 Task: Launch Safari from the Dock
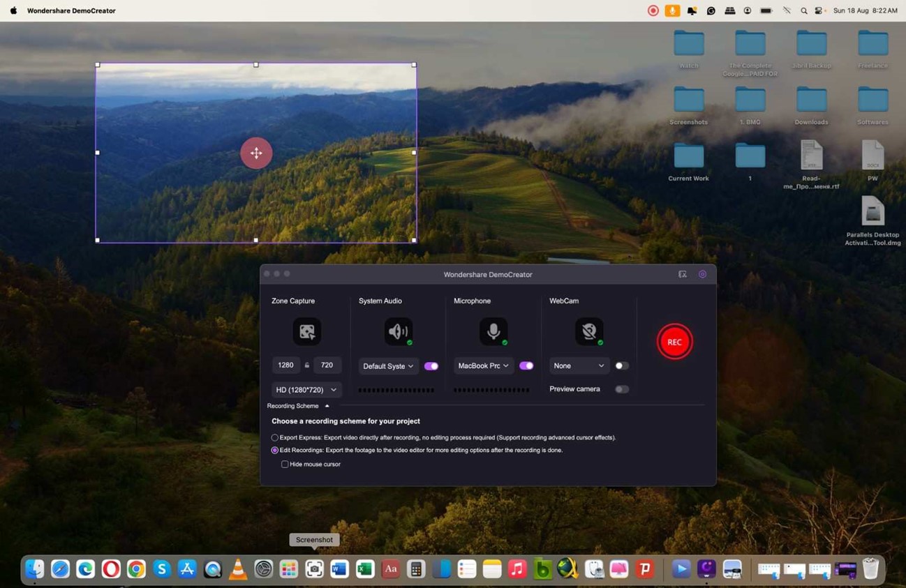coord(60,569)
